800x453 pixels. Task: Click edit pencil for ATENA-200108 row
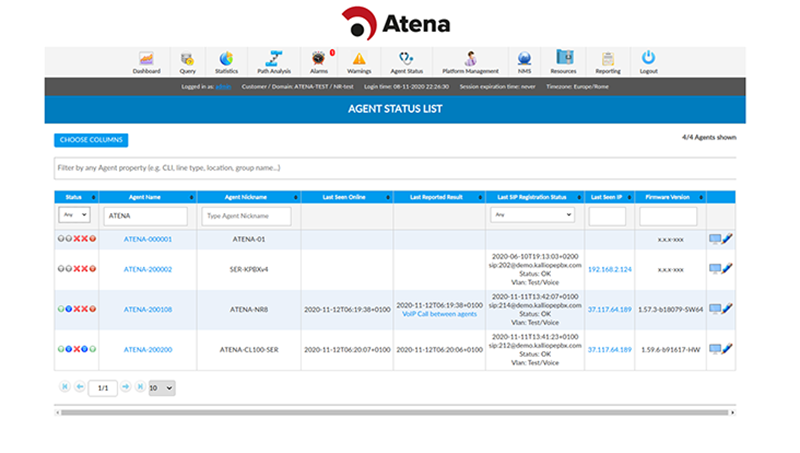click(x=728, y=309)
